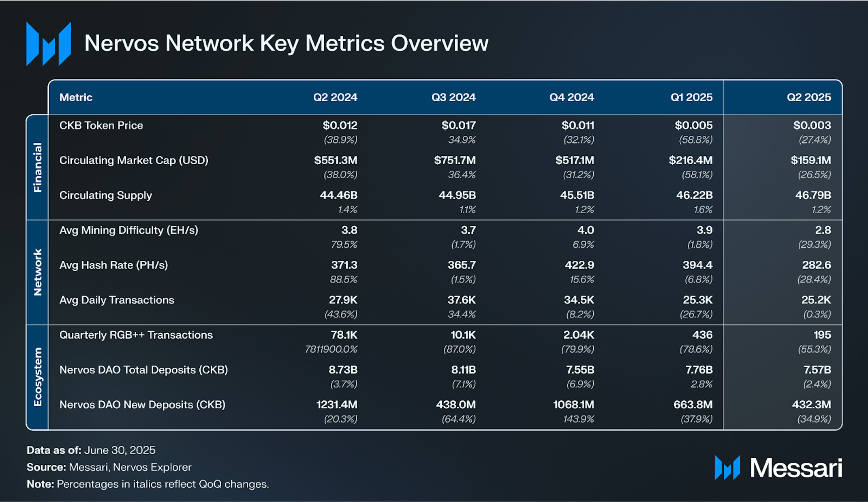Screen dimensions: 868x502
Task: Click the '$517.1M' market cap value
Action: [x=575, y=161]
